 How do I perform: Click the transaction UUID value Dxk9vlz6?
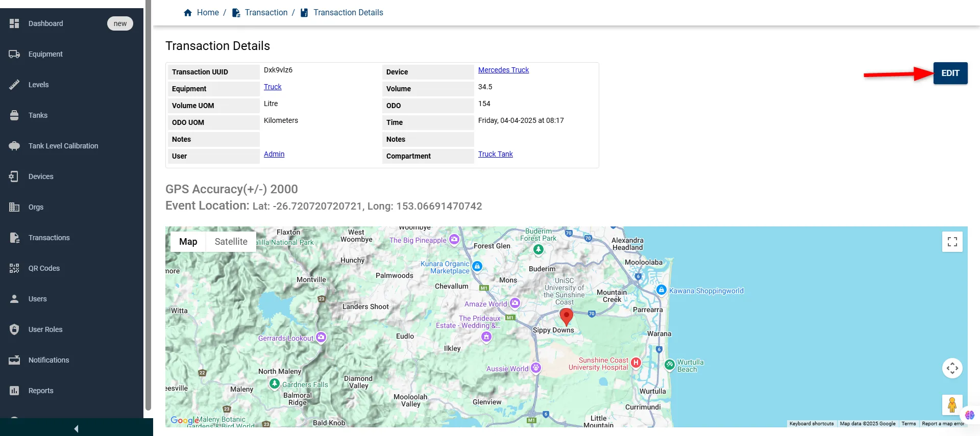278,70
